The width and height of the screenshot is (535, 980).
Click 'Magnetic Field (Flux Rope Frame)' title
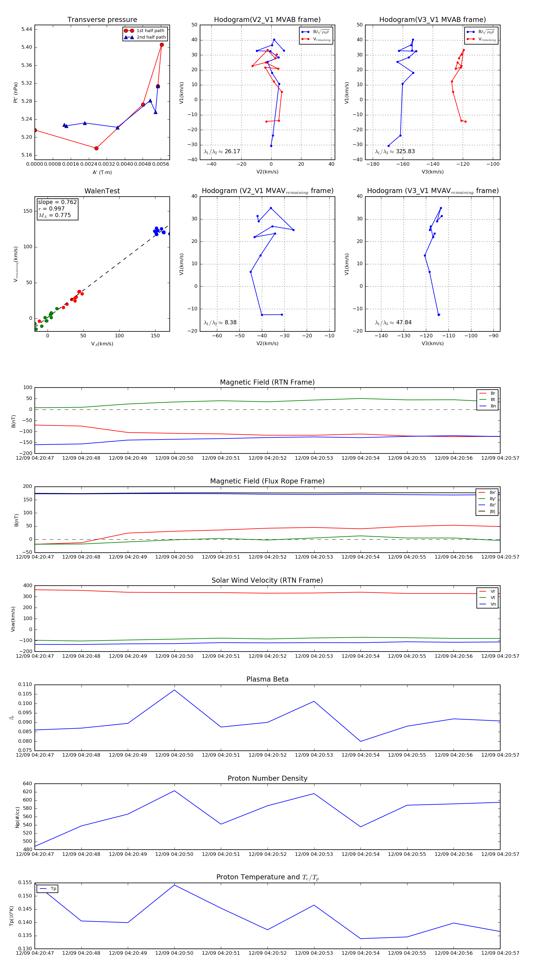click(x=267, y=481)
